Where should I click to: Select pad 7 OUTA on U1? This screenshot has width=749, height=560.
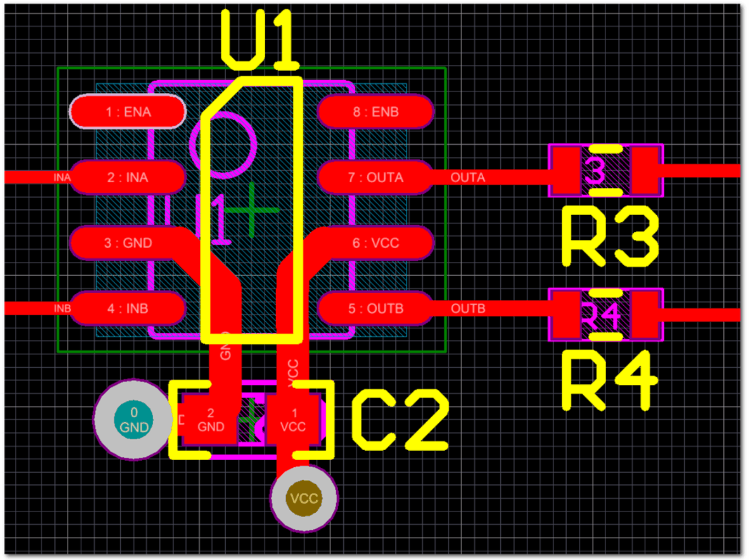(x=376, y=177)
